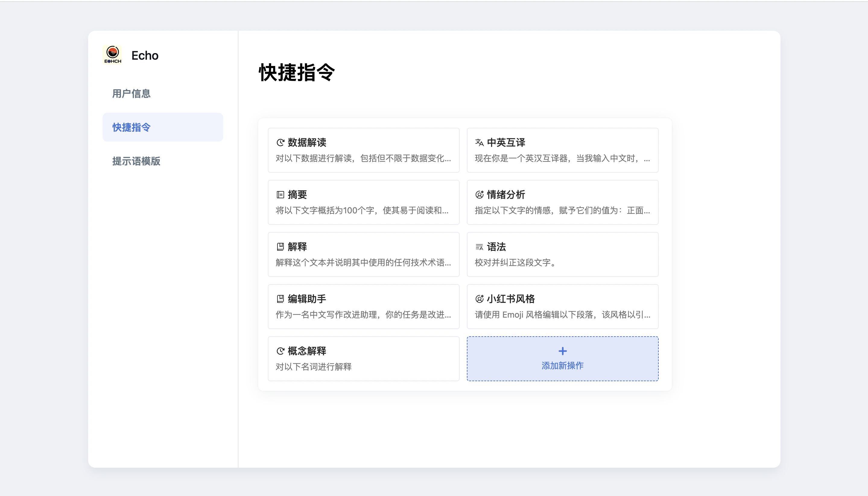Screen dimensions: 868x496
Task: Go to the 提示语模版 section
Action: point(136,161)
